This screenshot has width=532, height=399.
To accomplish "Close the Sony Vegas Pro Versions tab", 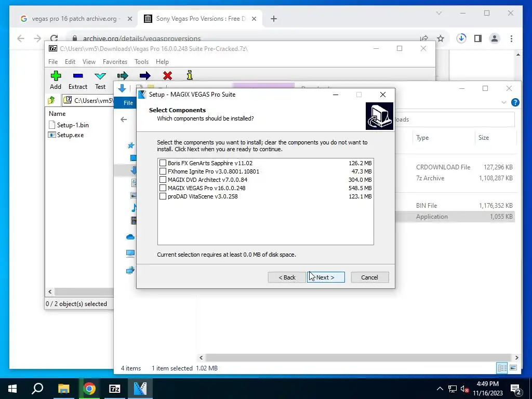I will tap(254, 19).
